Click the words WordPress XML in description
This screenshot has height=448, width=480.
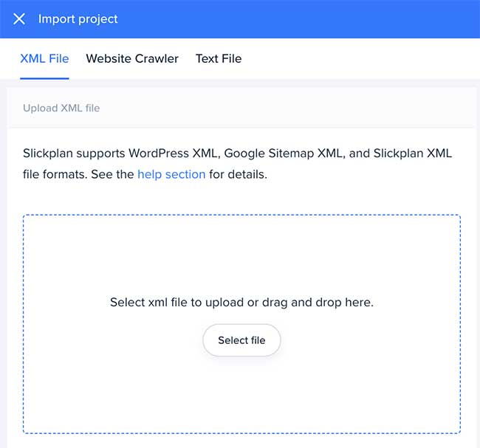174,154
